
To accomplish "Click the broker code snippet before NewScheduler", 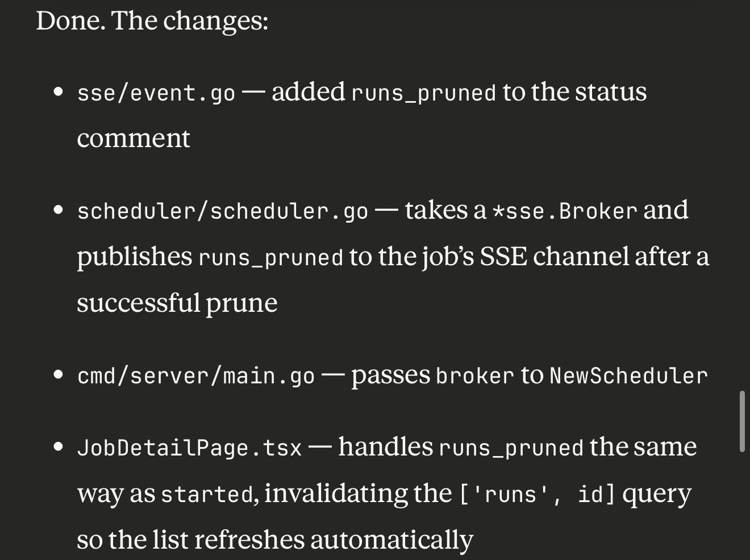I will click(x=474, y=376).
